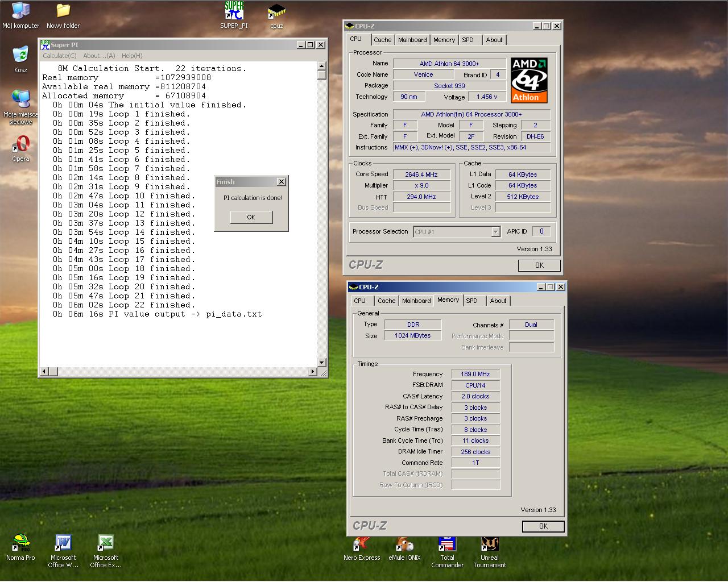
Task: Click Bank Cycle Time 11 clocks value
Action: [475, 440]
